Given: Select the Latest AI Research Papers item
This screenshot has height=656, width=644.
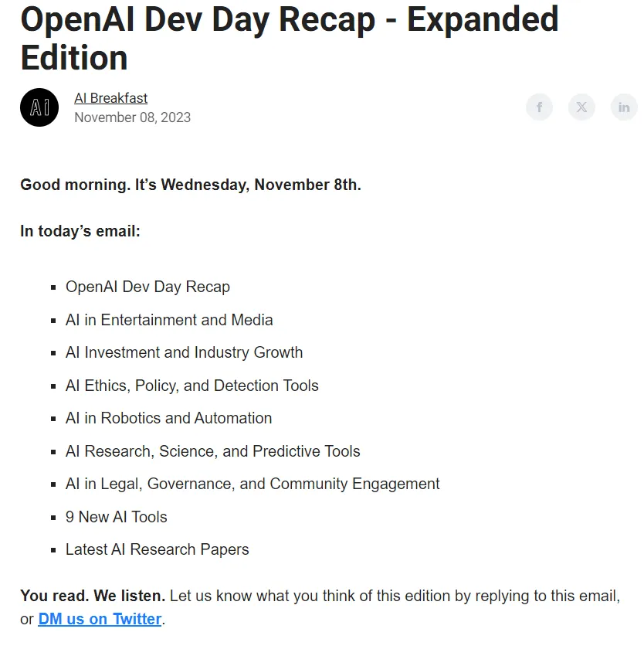Looking at the screenshot, I should click(x=158, y=549).
